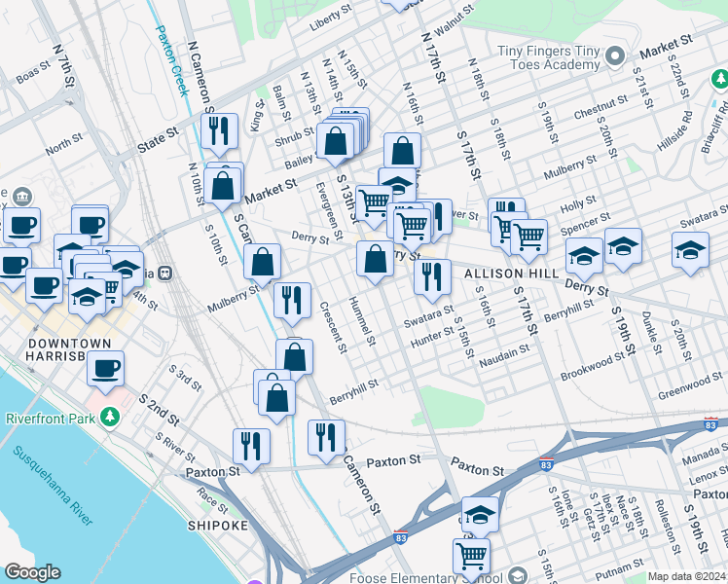This screenshot has width=728, height=584.
Task: Click the graduation cap marker below N 16th St bag
Action: point(397,186)
